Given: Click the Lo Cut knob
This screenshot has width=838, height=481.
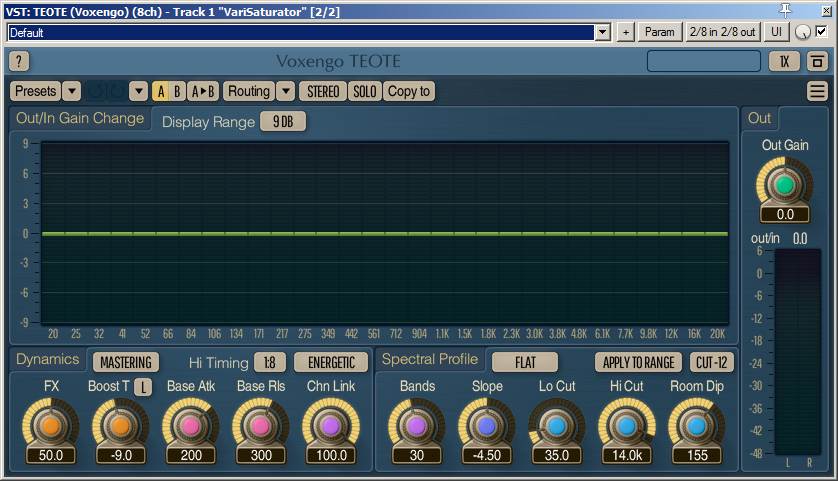Looking at the screenshot, I should (x=556, y=426).
